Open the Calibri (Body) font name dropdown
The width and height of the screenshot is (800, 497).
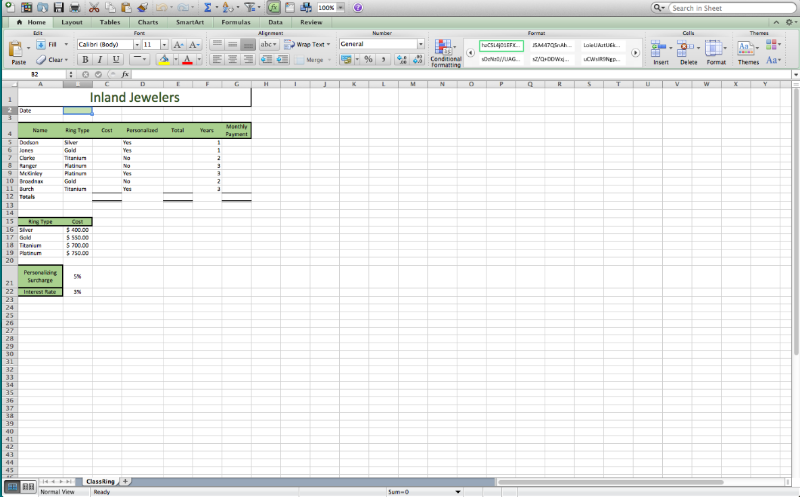pos(137,44)
